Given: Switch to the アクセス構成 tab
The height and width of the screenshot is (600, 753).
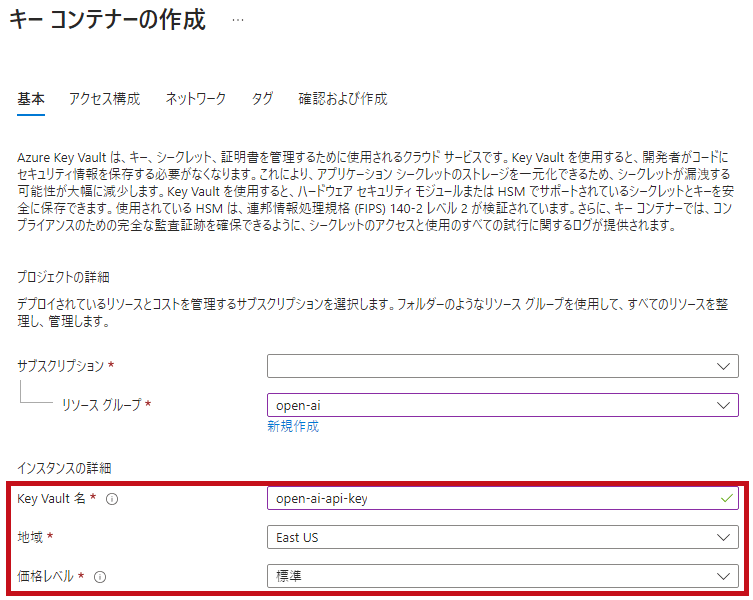Looking at the screenshot, I should pos(104,99).
